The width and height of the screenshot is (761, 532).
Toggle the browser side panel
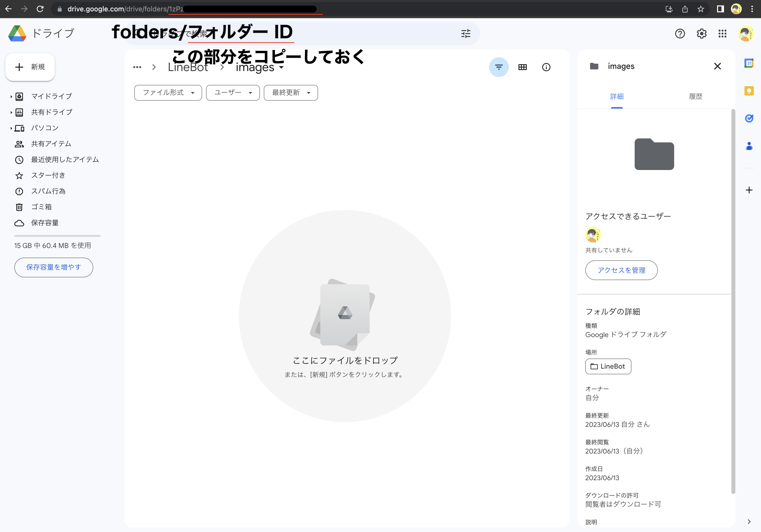[x=720, y=9]
